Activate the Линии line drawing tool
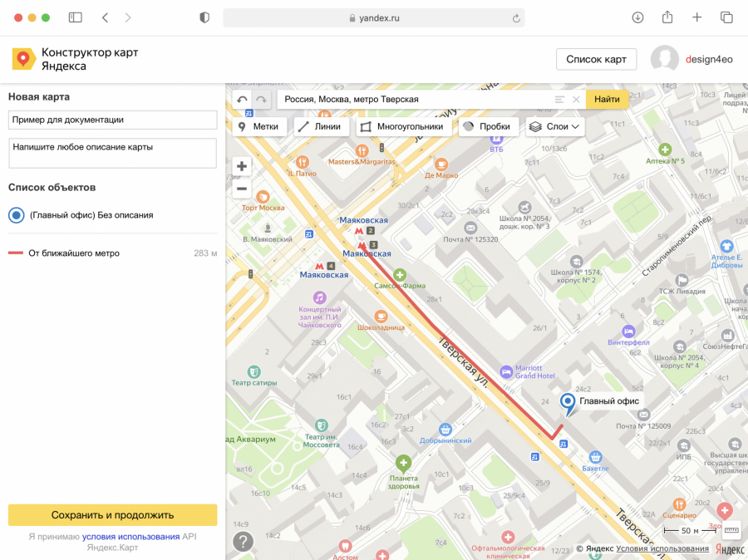Image resolution: width=748 pixels, height=560 pixels. point(320,126)
